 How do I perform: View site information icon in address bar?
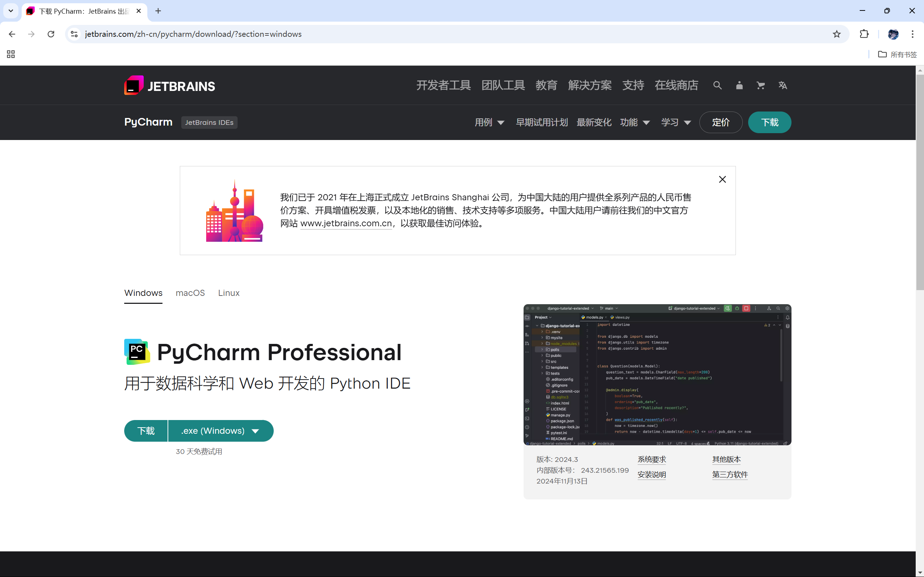[x=74, y=34]
